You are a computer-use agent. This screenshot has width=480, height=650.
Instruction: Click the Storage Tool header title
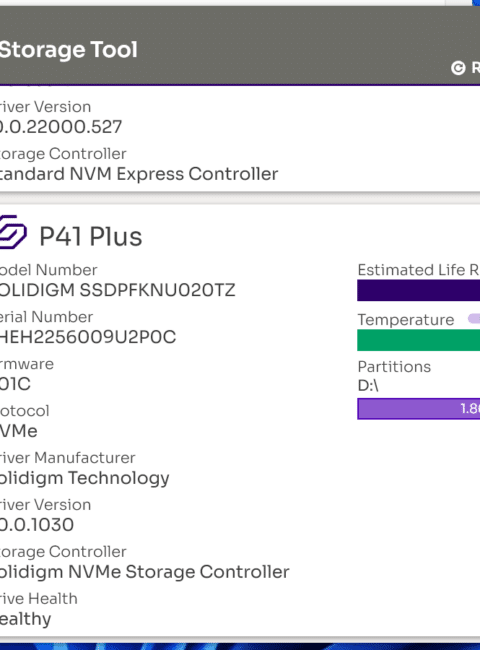68,50
